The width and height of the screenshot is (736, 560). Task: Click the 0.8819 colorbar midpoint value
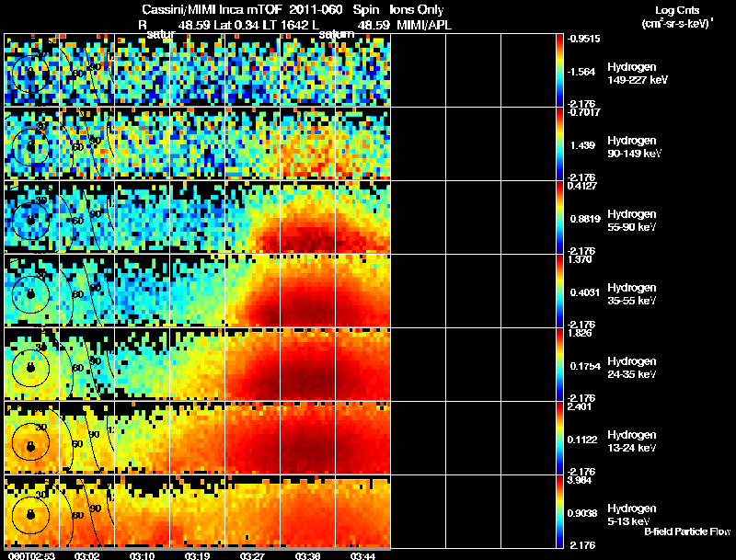(x=585, y=219)
